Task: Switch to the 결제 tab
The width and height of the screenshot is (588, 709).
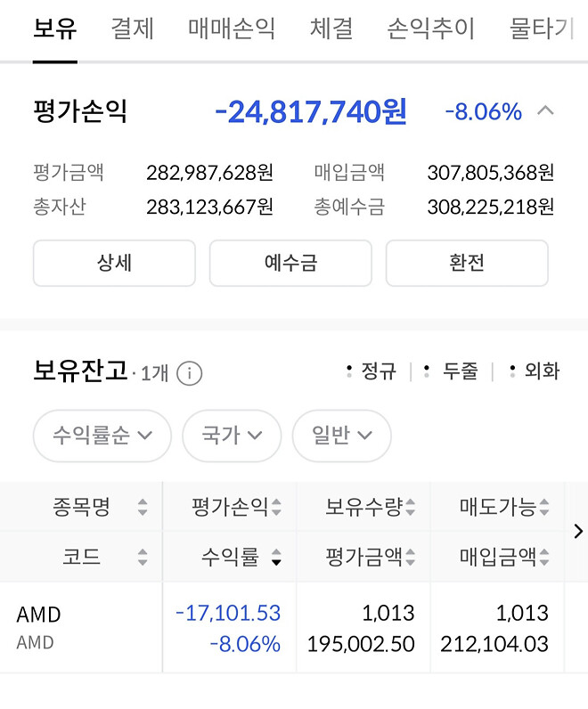Action: 133,29
